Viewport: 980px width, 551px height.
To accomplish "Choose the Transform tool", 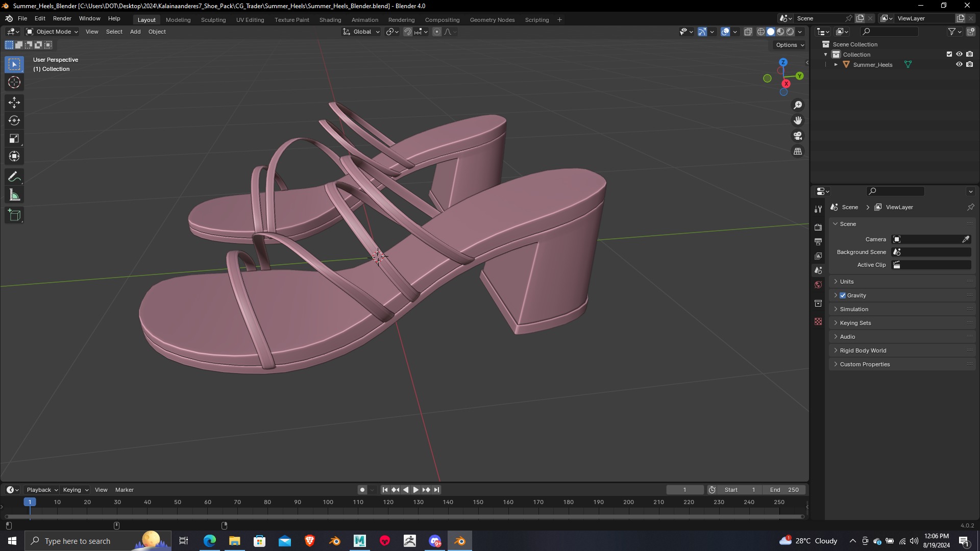I will pyautogui.click(x=14, y=156).
